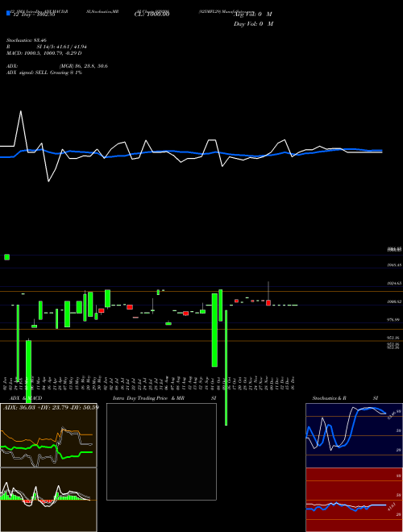Click the 'Stochastics & R SI' panel title

tap(345, 398)
